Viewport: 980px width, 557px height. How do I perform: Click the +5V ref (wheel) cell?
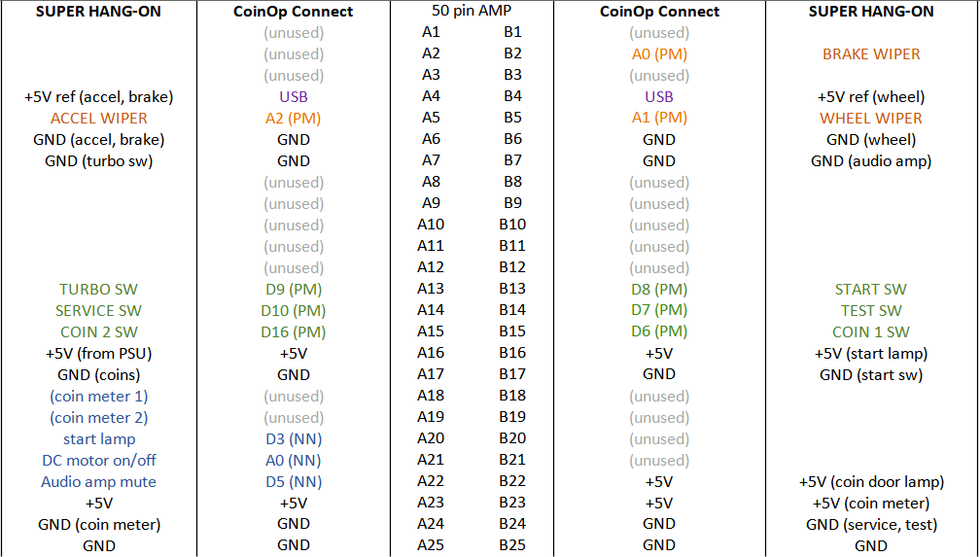click(x=870, y=97)
